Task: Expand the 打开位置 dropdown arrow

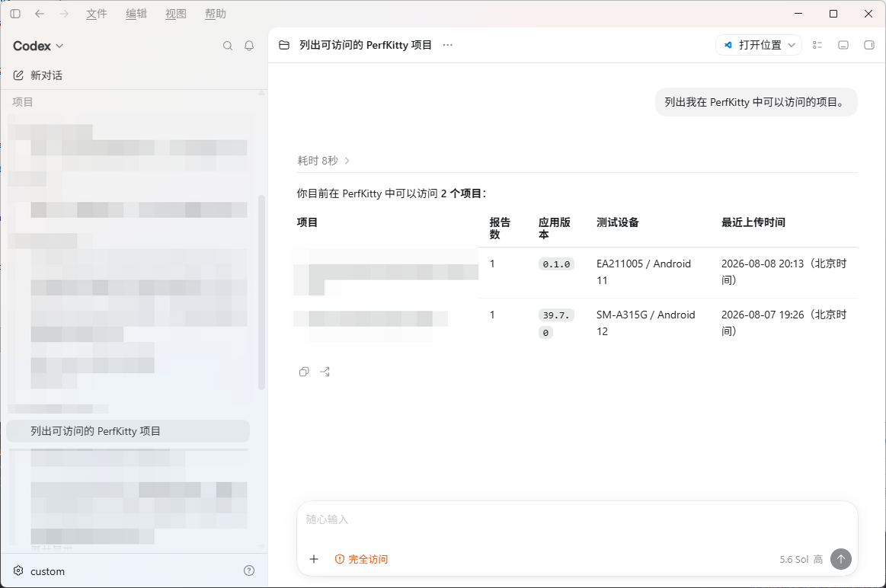Action: pyautogui.click(x=792, y=45)
